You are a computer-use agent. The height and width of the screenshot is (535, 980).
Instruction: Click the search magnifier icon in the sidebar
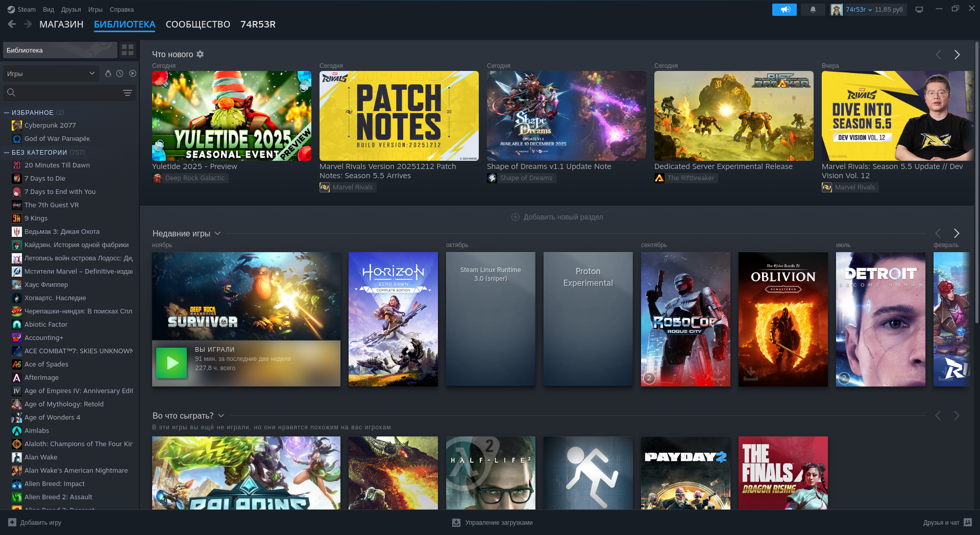tap(11, 92)
